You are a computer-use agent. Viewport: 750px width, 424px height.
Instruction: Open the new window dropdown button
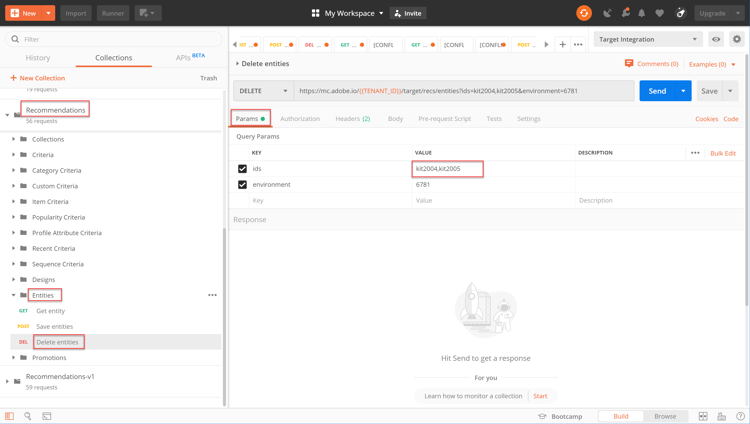tap(147, 13)
